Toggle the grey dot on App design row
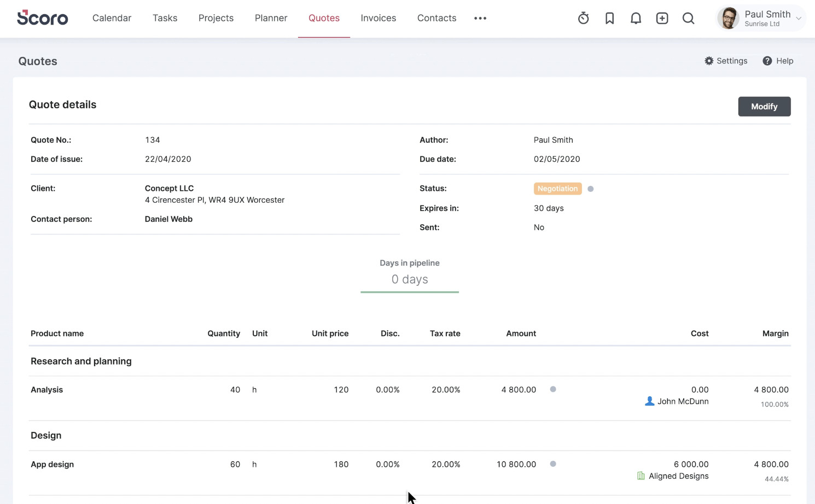 [x=553, y=464]
